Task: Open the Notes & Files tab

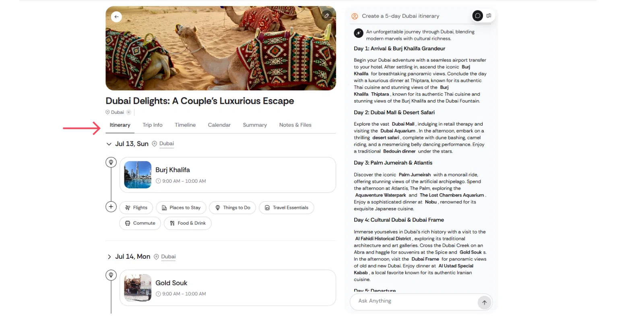Action: (x=295, y=125)
